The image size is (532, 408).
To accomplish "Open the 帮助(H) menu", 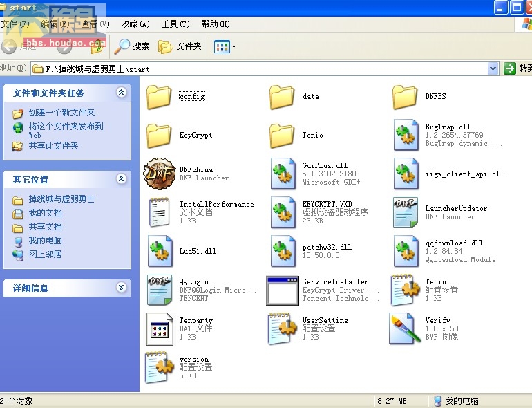I will tap(216, 24).
